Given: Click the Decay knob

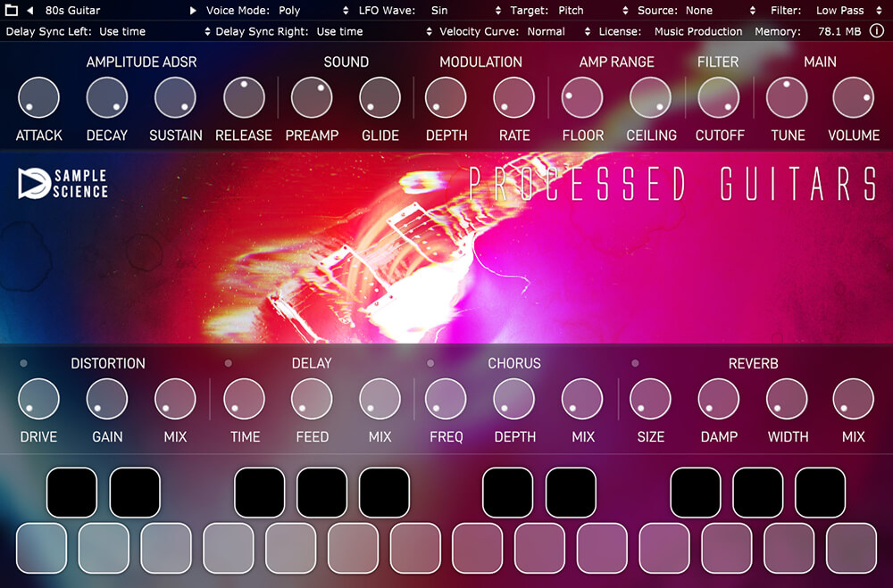Looking at the screenshot, I should pyautogui.click(x=107, y=98).
